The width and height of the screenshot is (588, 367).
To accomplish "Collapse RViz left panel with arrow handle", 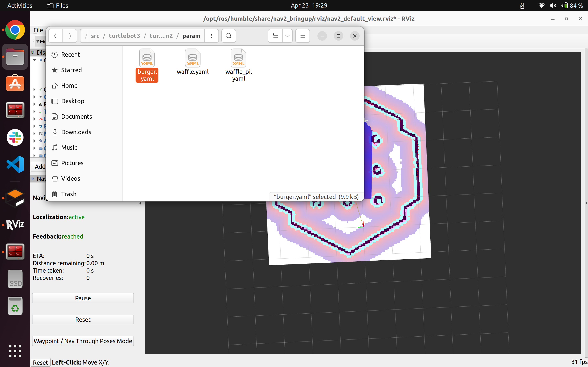I will [x=140, y=203].
